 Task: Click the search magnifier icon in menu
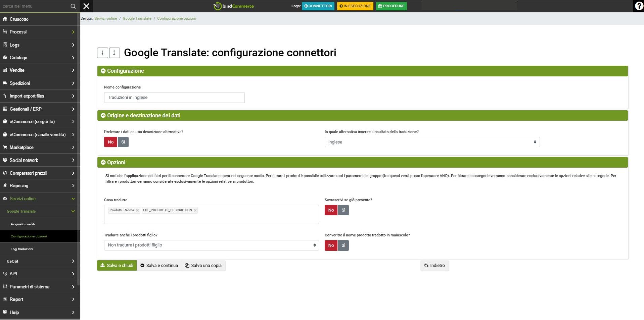[73, 6]
